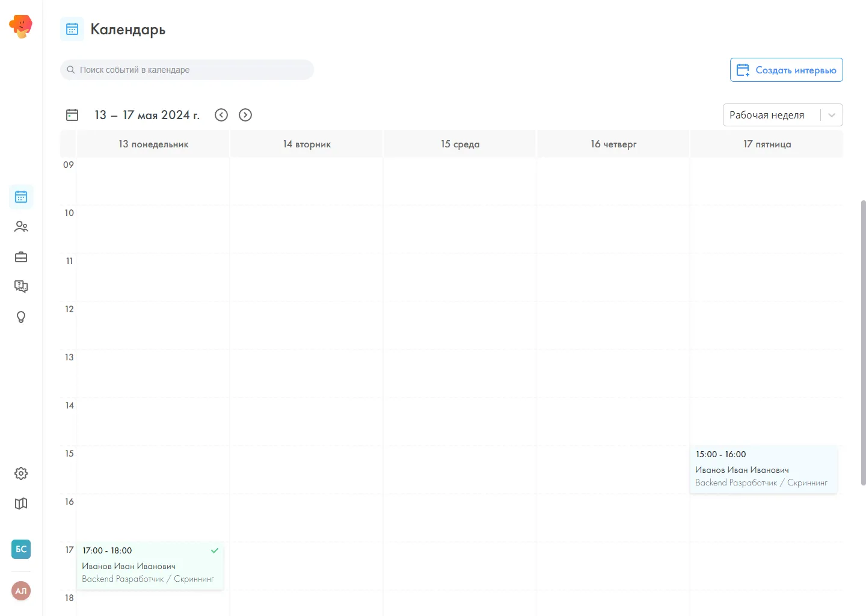Select the 15 среда column header

[x=460, y=144]
